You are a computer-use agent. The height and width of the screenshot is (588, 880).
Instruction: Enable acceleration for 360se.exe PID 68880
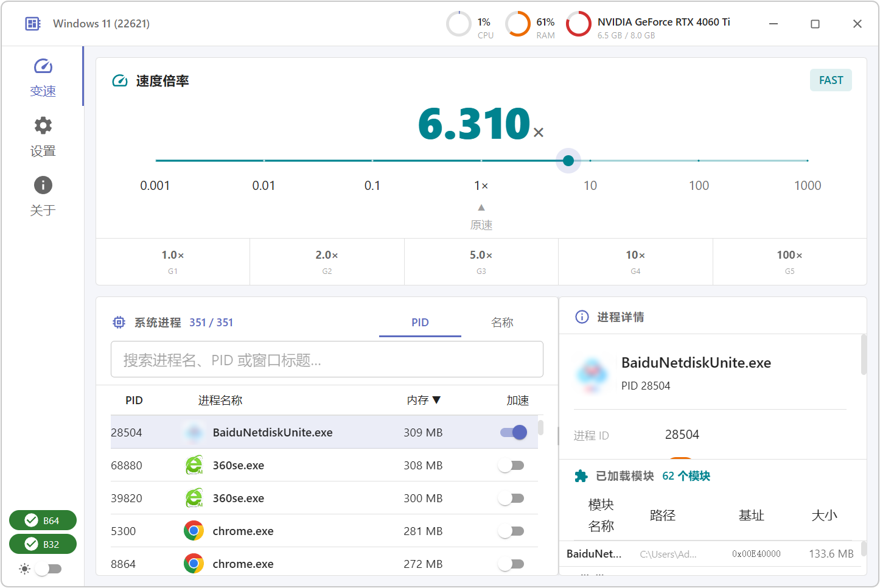(x=511, y=466)
